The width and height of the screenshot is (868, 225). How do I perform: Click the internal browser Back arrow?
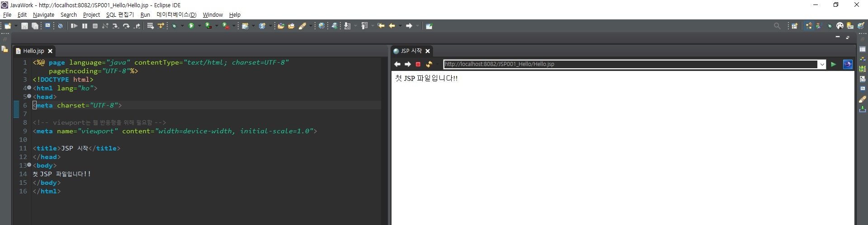click(397, 64)
